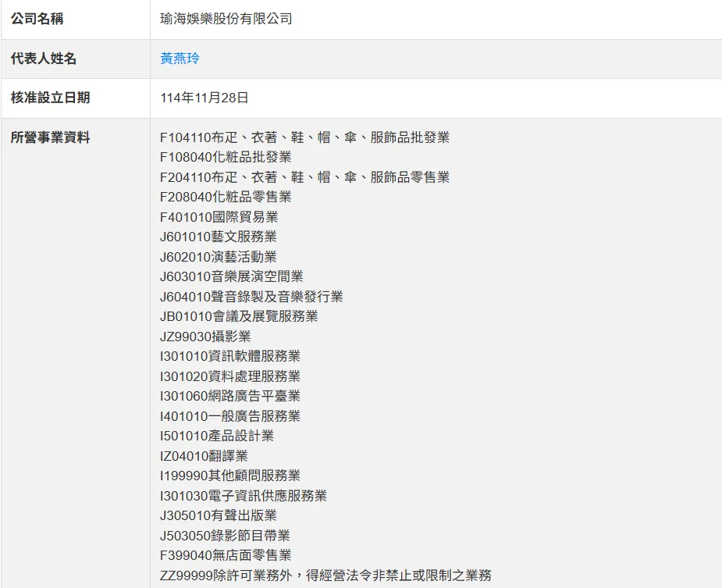This screenshot has height=588, width=722.
Task: Select company name 瑜海娛樂股份有限公司
Action: (226, 19)
